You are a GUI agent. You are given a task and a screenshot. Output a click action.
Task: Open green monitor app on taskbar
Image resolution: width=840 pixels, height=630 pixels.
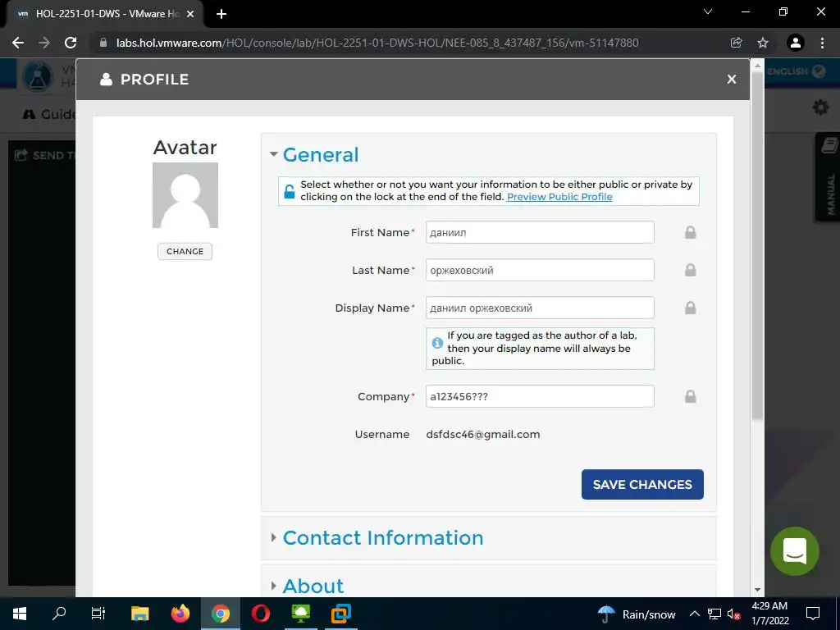tap(300, 614)
